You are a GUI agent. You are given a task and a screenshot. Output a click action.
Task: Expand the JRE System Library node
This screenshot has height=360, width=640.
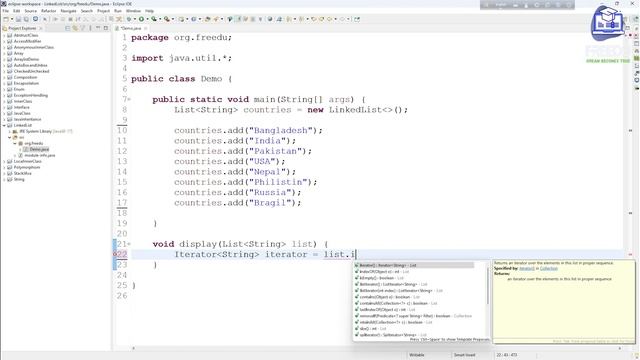10,131
